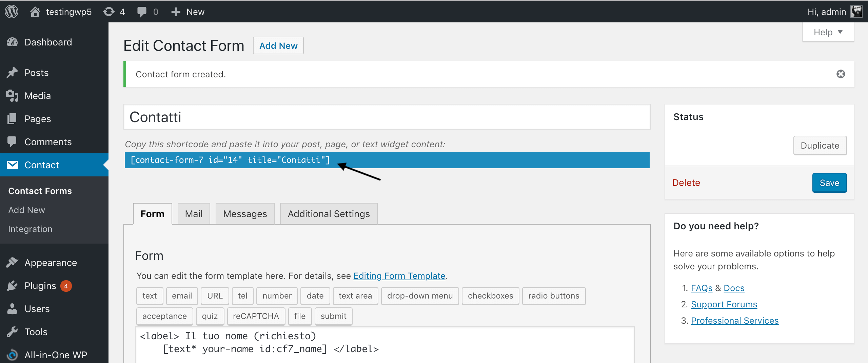This screenshot has height=363, width=868.
Task: Open the Editing Form Template link
Action: coord(399,276)
